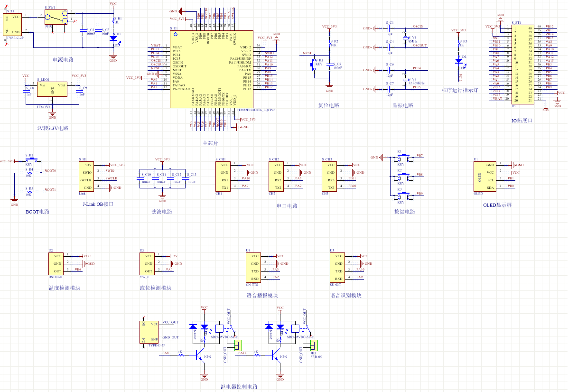Select the S_C13 100nF filter capacitor
This screenshot has width=568, height=392.
185,178
